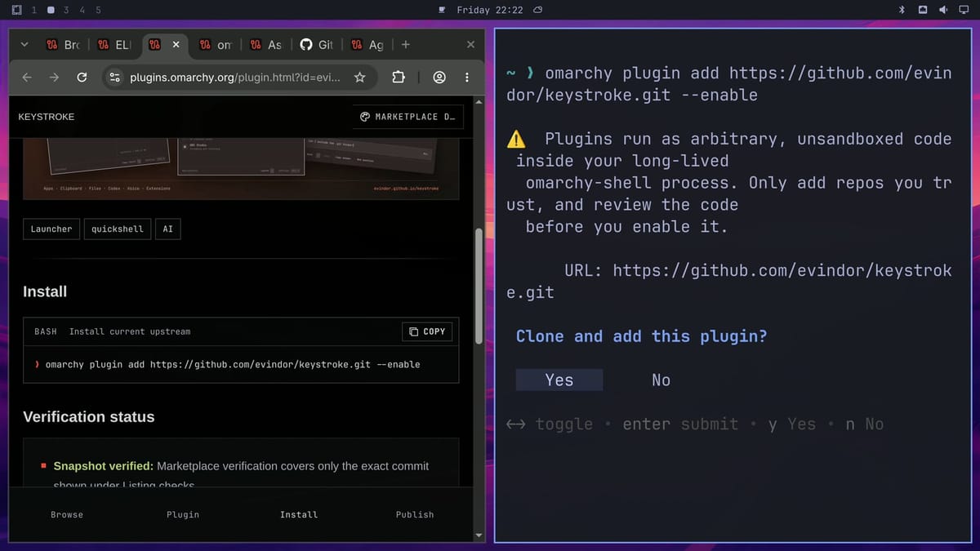Switch to workspace 5 in the top bar
The width and height of the screenshot is (980, 551).
[x=98, y=10]
